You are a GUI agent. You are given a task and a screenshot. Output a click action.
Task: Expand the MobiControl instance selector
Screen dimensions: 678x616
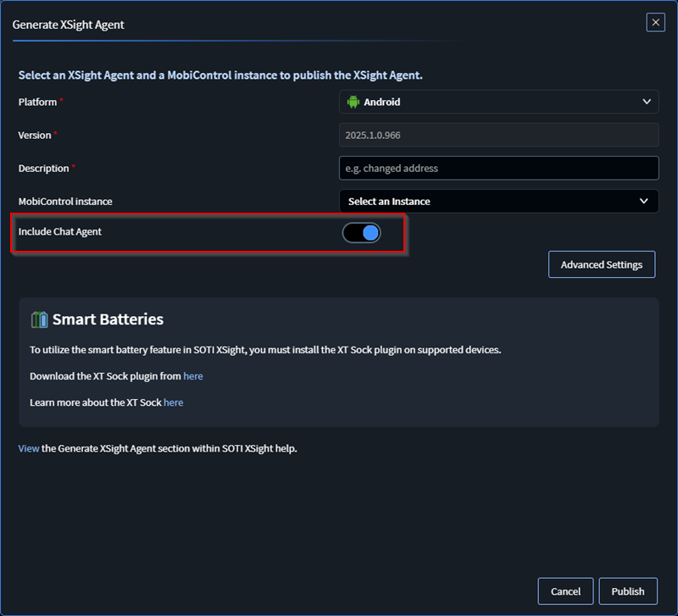click(x=500, y=201)
